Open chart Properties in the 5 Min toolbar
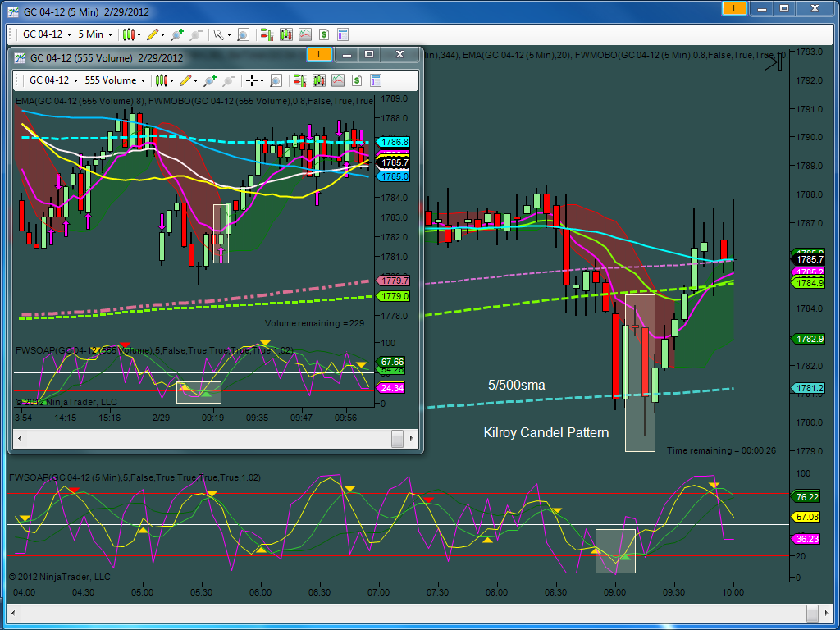Viewport: 840px width, 630px height. [343, 34]
